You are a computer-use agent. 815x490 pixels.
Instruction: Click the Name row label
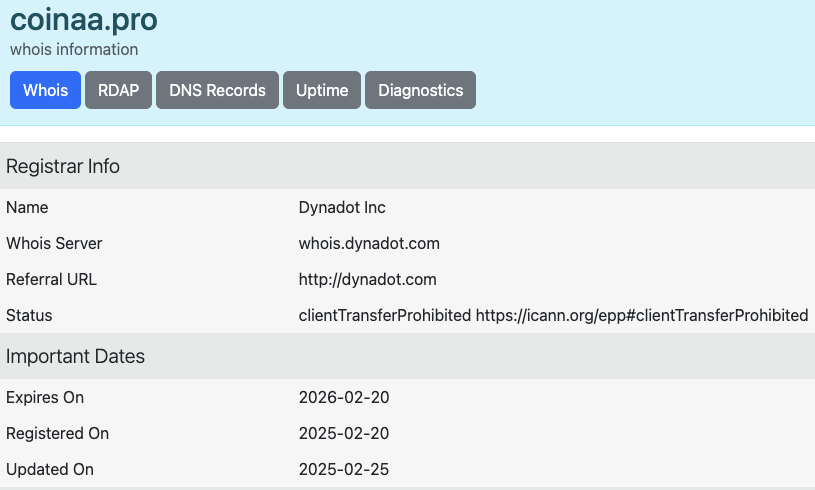27,207
